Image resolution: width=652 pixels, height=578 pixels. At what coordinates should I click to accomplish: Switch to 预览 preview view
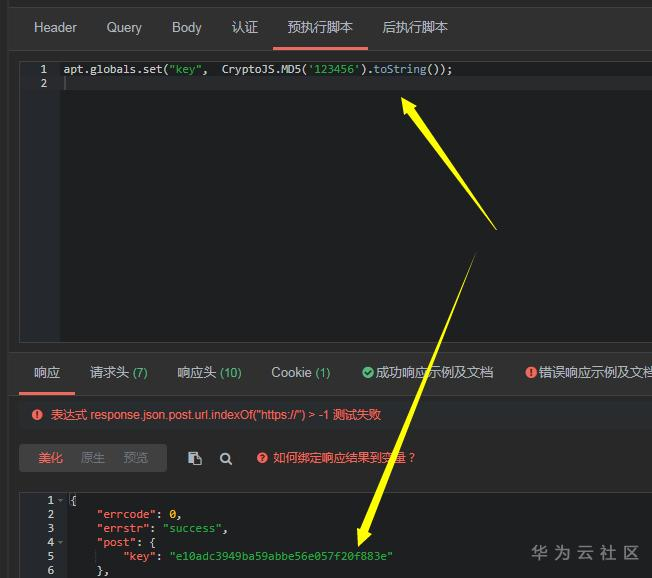click(x=136, y=458)
